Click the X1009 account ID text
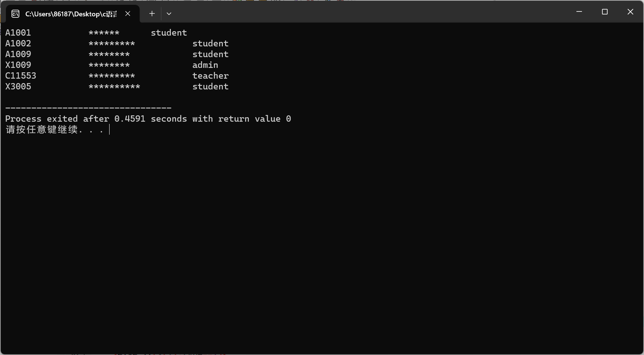Image resolution: width=644 pixels, height=355 pixels. coord(18,65)
